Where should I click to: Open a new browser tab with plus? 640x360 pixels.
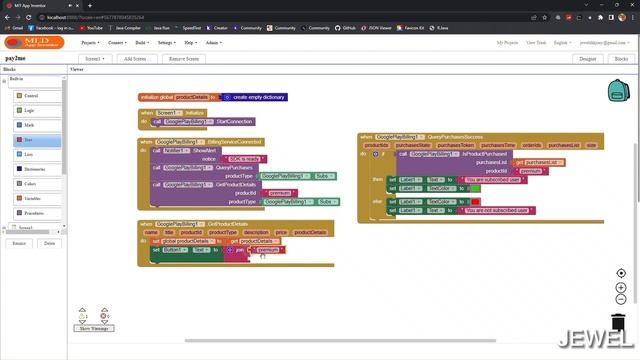90,6
